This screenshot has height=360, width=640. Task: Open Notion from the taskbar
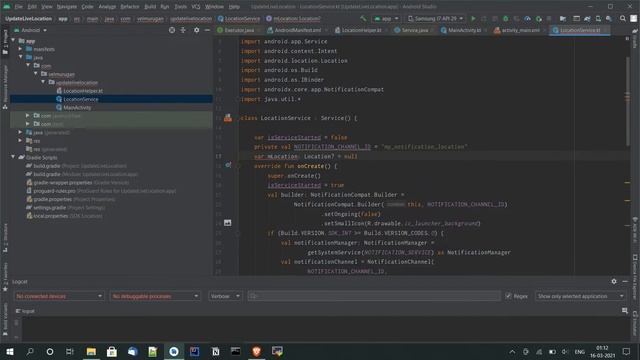(x=215, y=351)
